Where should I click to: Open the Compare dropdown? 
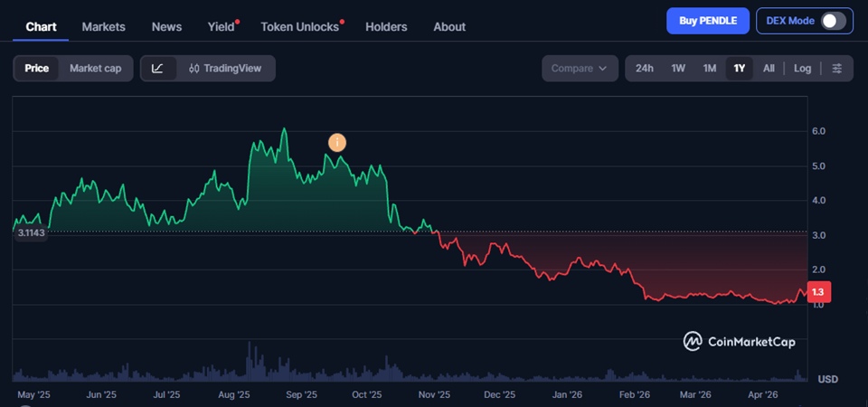coord(580,69)
